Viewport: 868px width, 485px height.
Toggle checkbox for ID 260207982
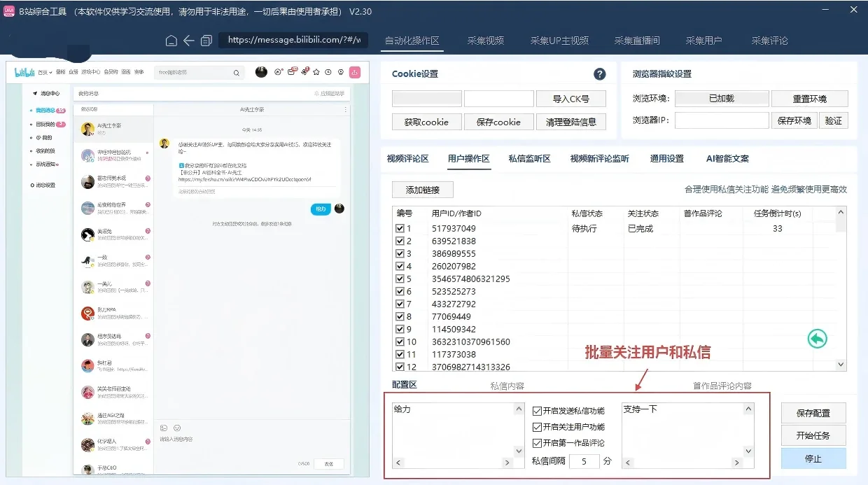click(x=400, y=267)
